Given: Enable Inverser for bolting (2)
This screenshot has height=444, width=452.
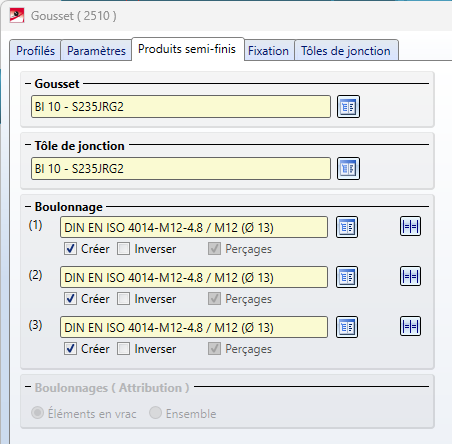Looking at the screenshot, I should click(123, 299).
